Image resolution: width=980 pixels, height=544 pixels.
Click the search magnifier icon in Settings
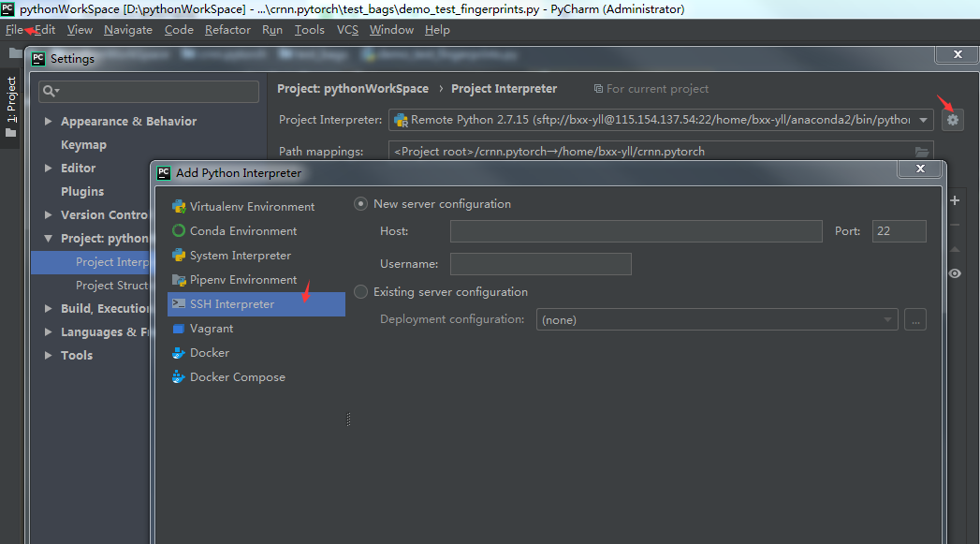click(x=50, y=92)
